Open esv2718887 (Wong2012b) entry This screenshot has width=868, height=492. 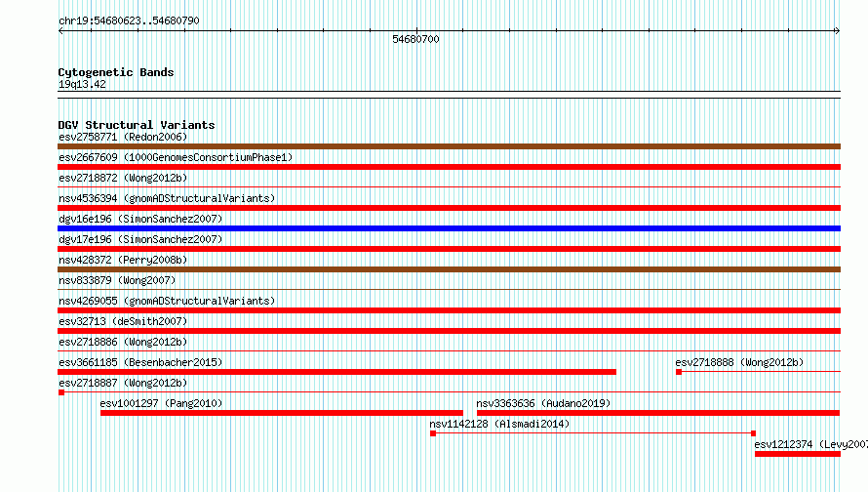(123, 383)
